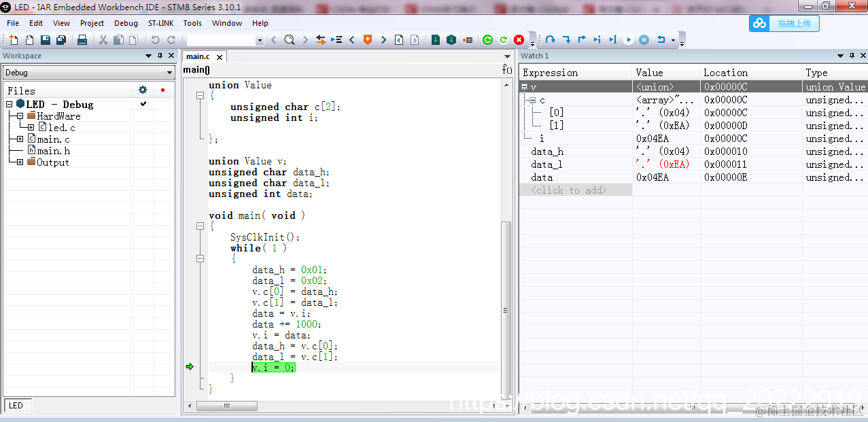Stop debugging with the red X icon
Viewport: 868px width, 422px height.
[x=519, y=40]
